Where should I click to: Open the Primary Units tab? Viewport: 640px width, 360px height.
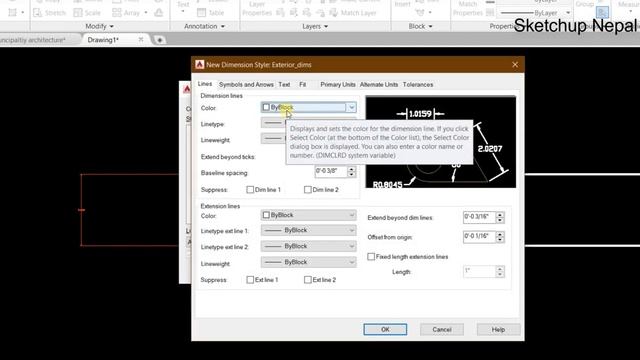pos(338,84)
